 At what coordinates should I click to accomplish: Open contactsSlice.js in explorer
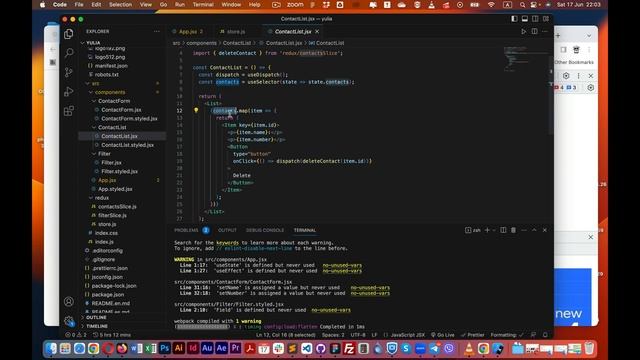point(117,207)
